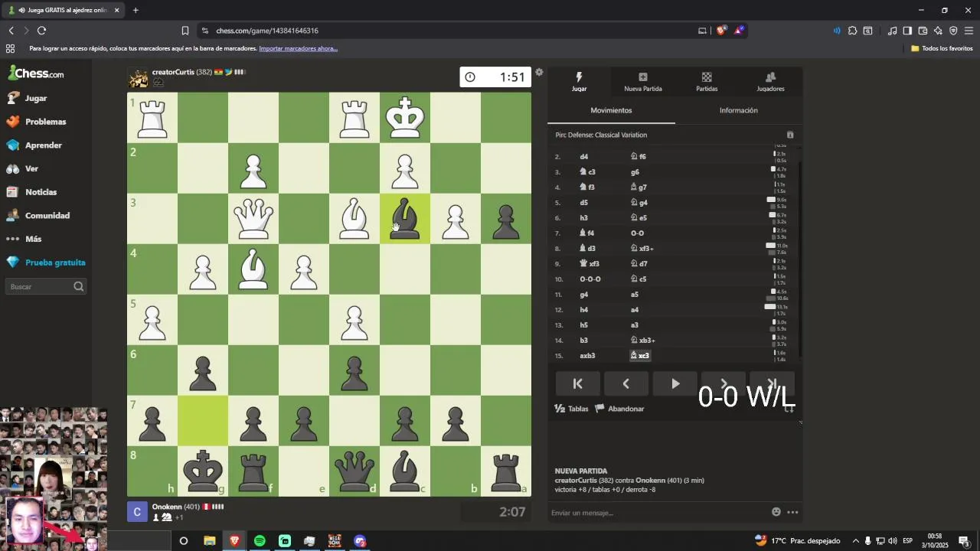Viewport: 980px width, 551px height.
Task: Open a new browser tab
Action: click(136, 10)
